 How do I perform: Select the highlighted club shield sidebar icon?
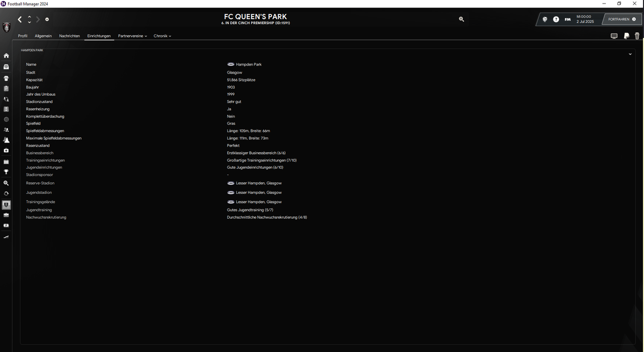[6, 205]
